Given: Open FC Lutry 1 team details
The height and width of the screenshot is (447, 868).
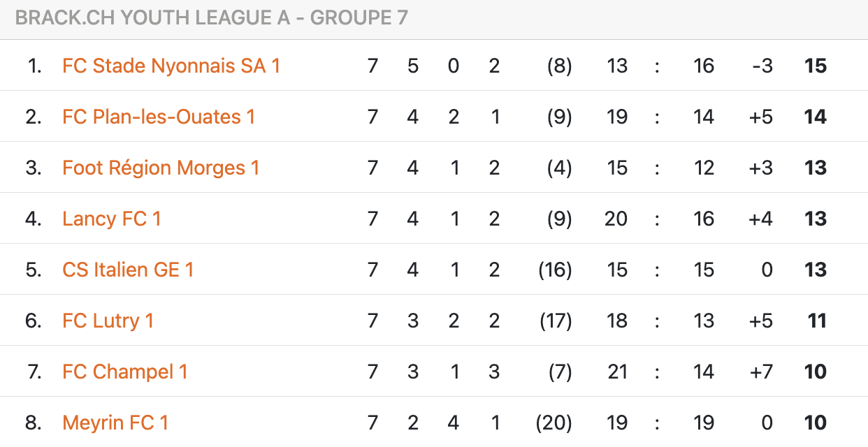Looking at the screenshot, I should click(108, 321).
